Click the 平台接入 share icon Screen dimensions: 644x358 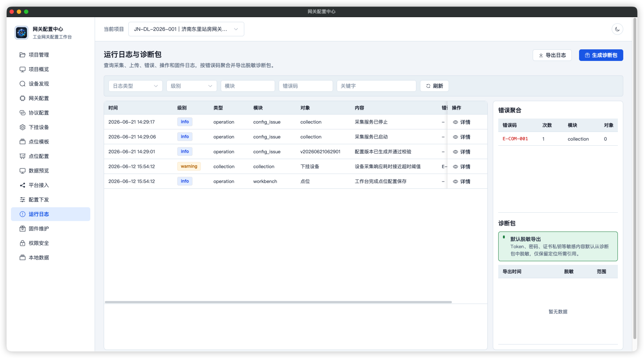22,185
